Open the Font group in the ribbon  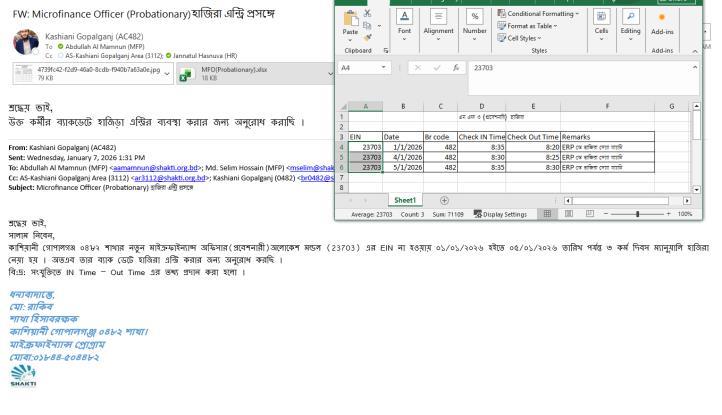pyautogui.click(x=404, y=22)
